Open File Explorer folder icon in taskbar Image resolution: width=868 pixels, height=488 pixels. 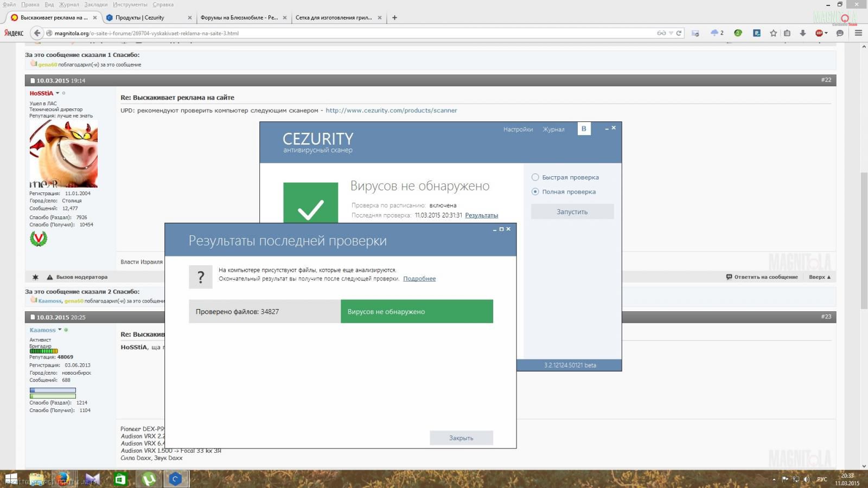coord(36,479)
